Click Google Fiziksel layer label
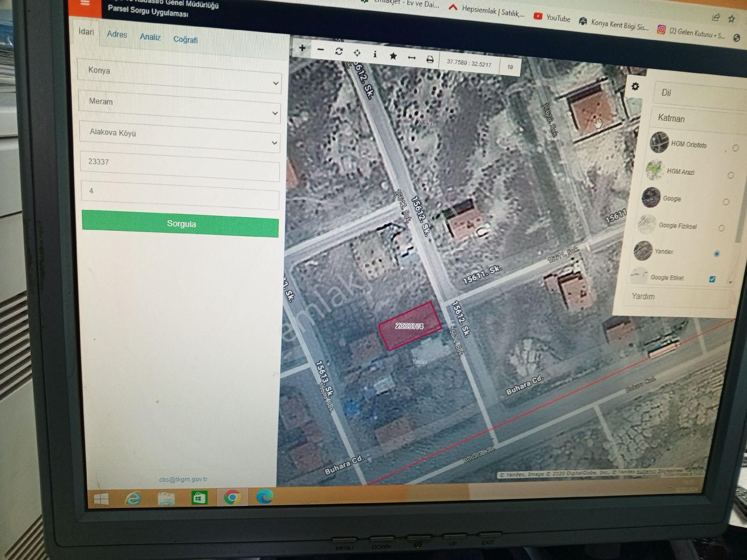Image resolution: width=747 pixels, height=560 pixels. (677, 226)
